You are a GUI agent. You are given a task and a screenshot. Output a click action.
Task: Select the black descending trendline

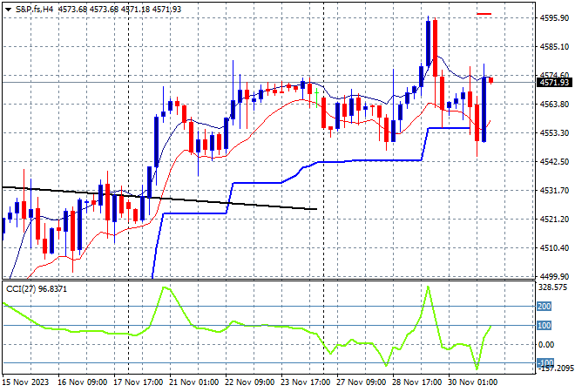159,198
